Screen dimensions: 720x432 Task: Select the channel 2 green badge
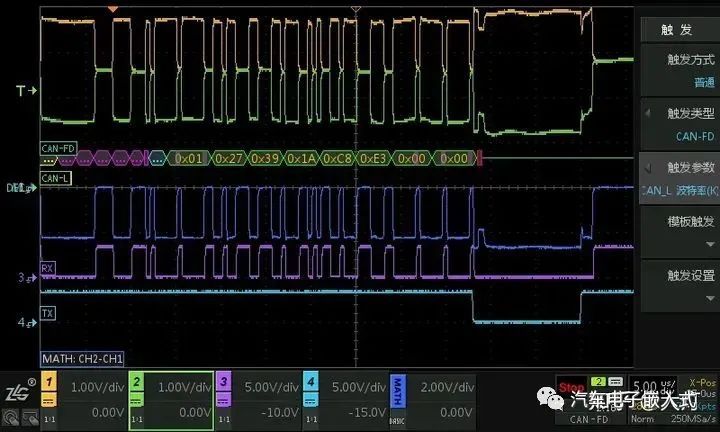136,381
